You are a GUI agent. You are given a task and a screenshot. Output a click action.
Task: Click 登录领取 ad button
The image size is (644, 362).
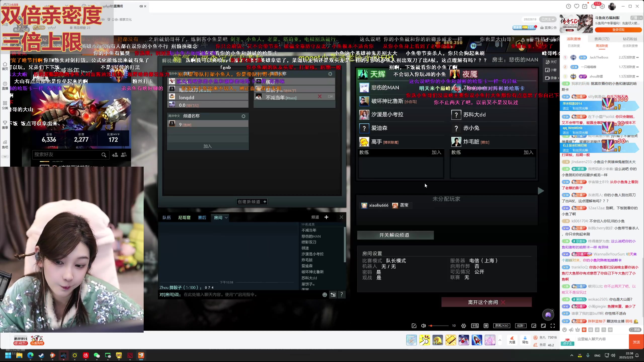pyautogui.click(x=618, y=30)
